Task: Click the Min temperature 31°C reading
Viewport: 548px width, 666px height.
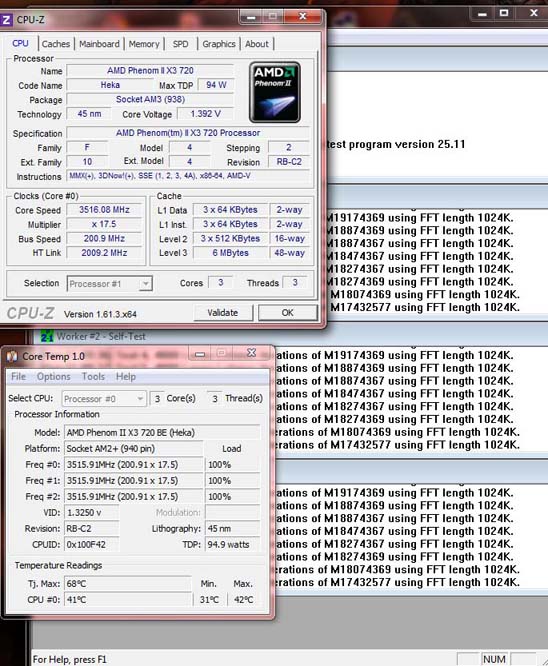Action: pyautogui.click(x=209, y=600)
